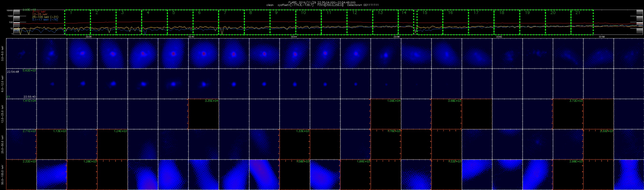The height and width of the screenshot is (190, 644).
Task: Click the 22:55:40 timestamp in the image panel
Action: (x=30, y=97)
